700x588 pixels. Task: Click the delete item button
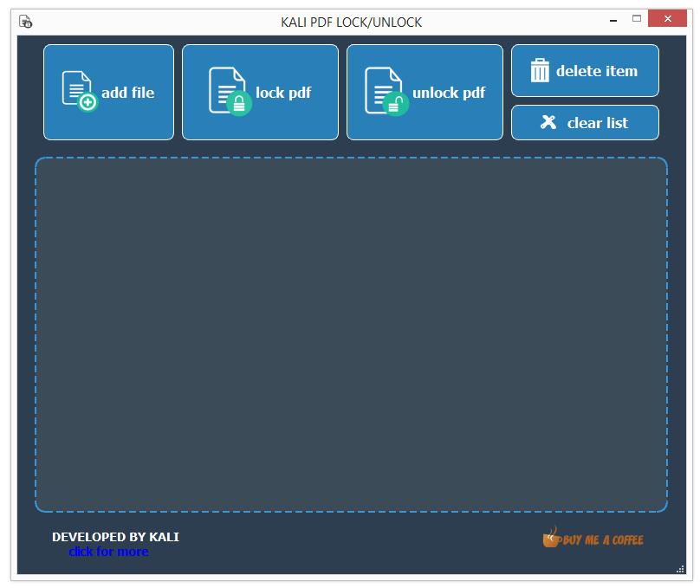pos(585,70)
